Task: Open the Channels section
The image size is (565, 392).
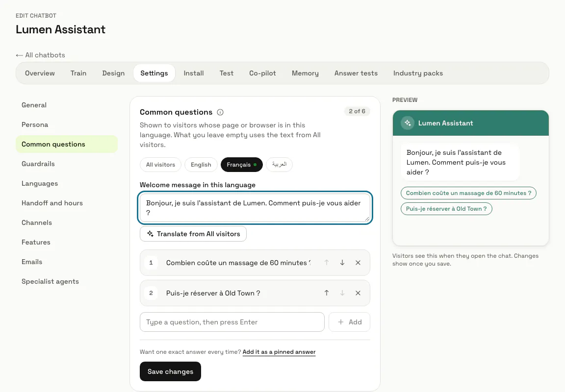Action: [67, 223]
